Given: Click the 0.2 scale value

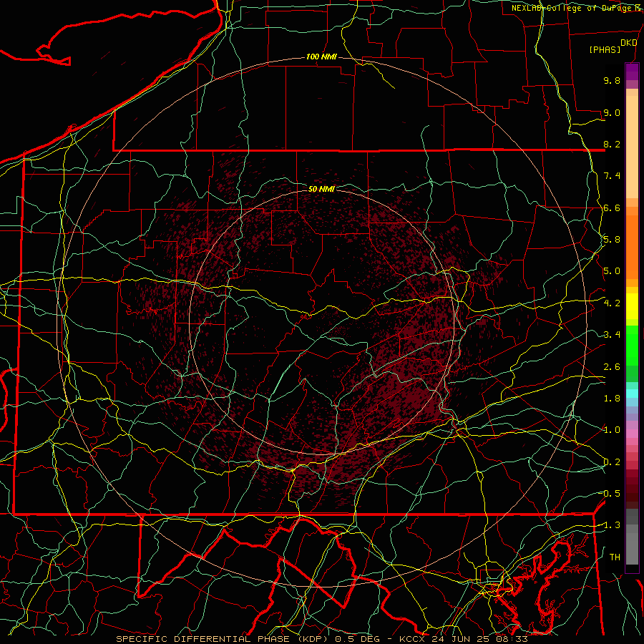Looking at the screenshot, I should tap(612, 462).
